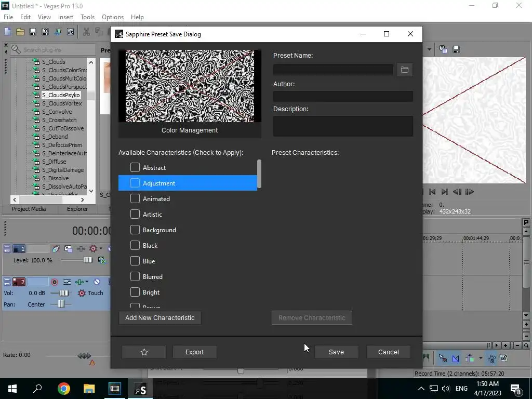This screenshot has width=532, height=399.
Task: Click audio track 2 Touch automation gear icon
Action: [82, 293]
